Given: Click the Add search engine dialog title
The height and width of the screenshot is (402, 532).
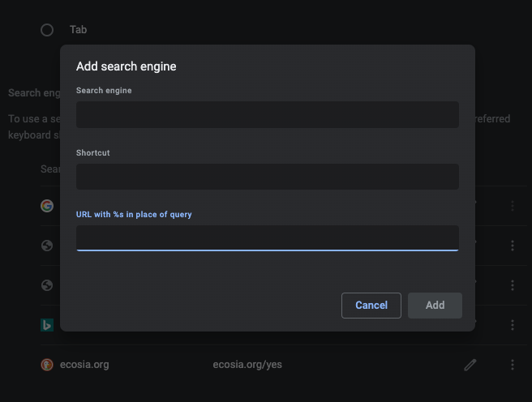Looking at the screenshot, I should (127, 66).
